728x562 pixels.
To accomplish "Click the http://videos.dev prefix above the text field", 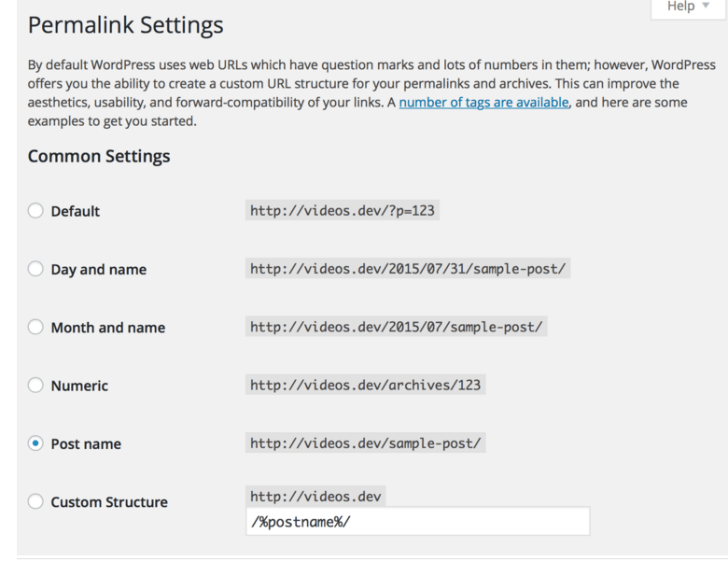I will pos(315,496).
